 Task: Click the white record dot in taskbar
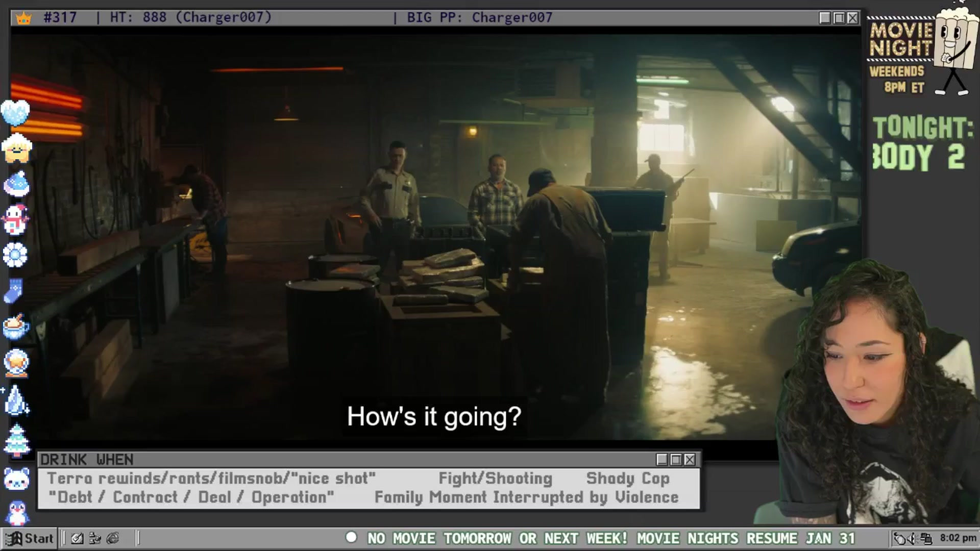pyautogui.click(x=351, y=537)
